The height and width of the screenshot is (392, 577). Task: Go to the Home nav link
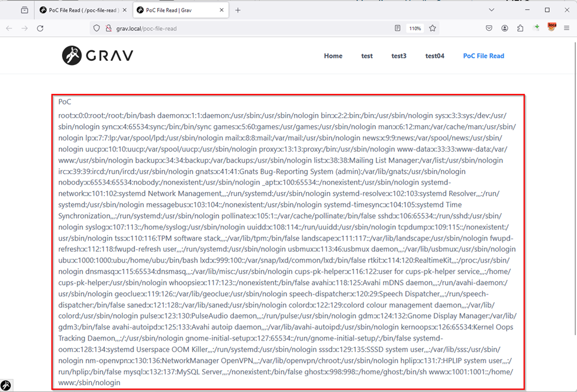333,56
